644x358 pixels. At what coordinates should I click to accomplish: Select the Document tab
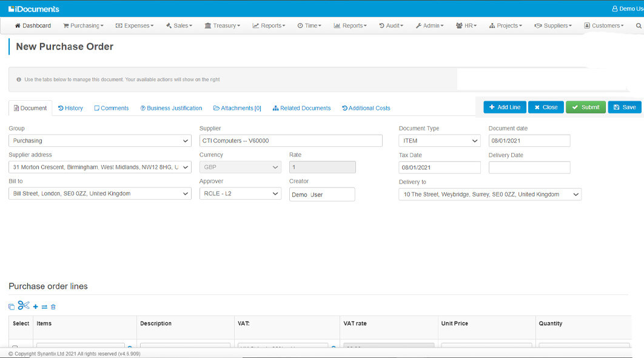tap(30, 108)
